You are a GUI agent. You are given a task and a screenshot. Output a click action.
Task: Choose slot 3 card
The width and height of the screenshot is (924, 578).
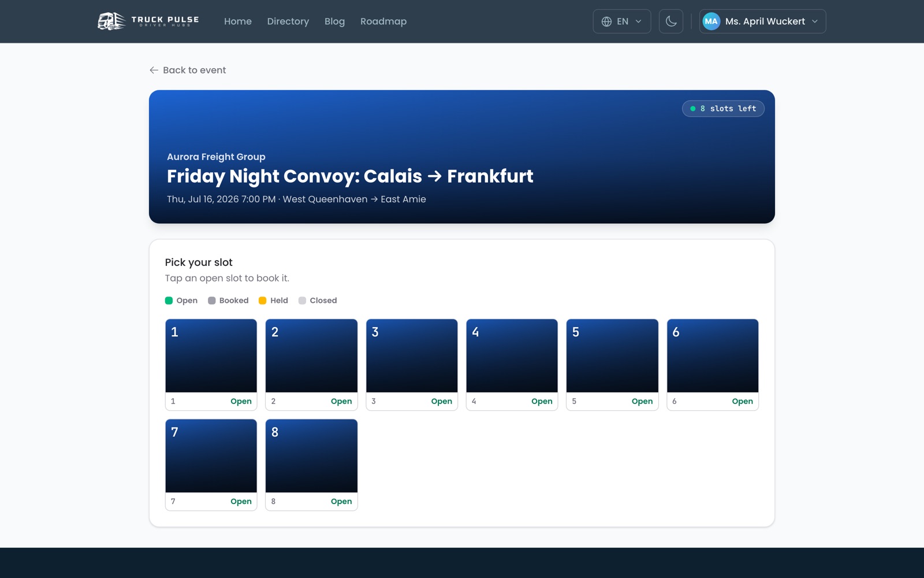(x=412, y=365)
